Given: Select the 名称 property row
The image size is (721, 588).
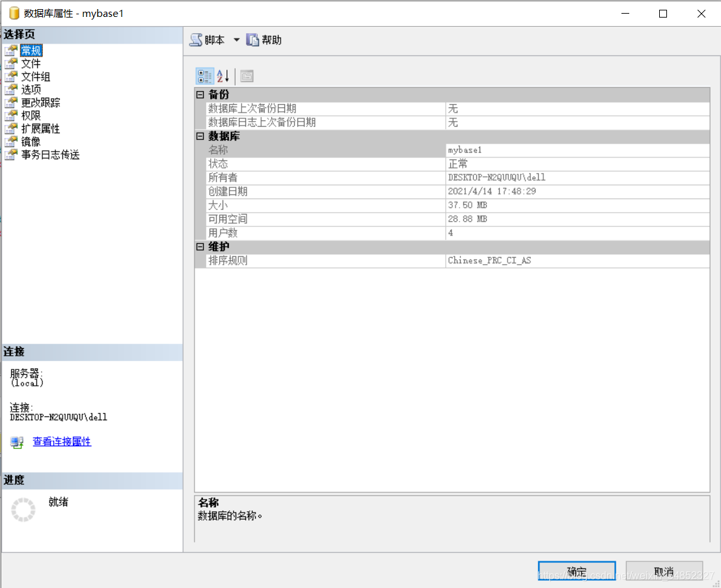Looking at the screenshot, I should pos(458,150).
